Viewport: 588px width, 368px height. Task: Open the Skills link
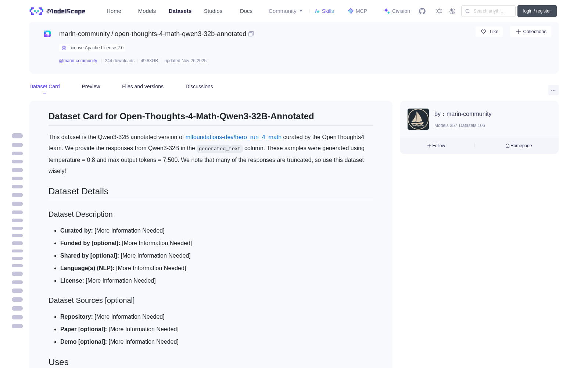pos(324,11)
